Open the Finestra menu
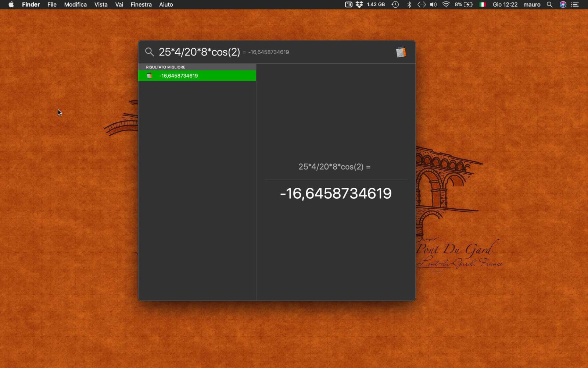Screen dimensions: 588x368 coord(141,4)
